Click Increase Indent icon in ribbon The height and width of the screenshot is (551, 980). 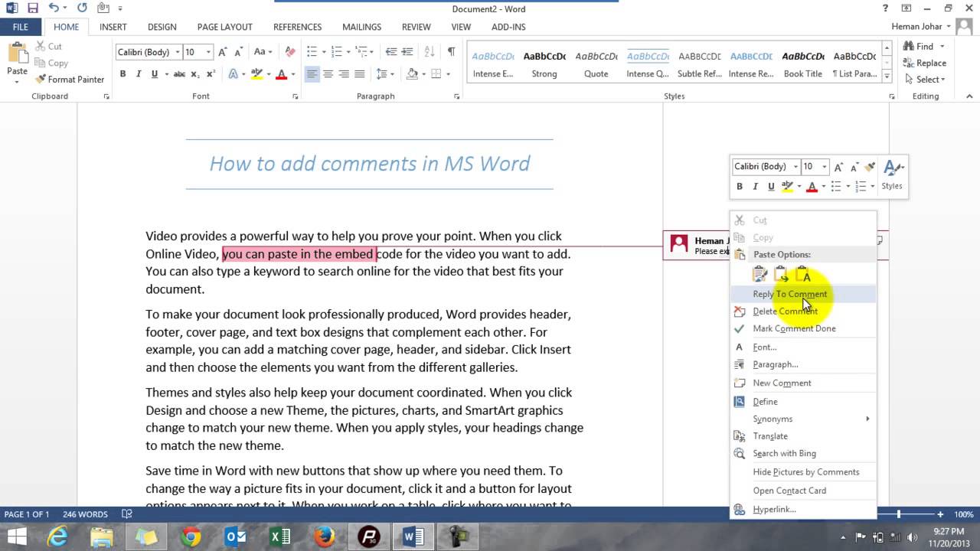(407, 52)
